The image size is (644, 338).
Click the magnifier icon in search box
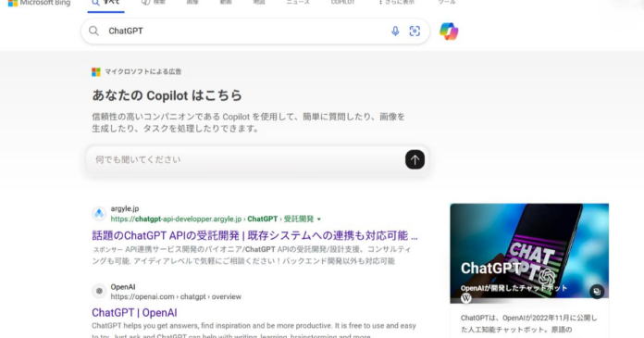pyautogui.click(x=93, y=31)
